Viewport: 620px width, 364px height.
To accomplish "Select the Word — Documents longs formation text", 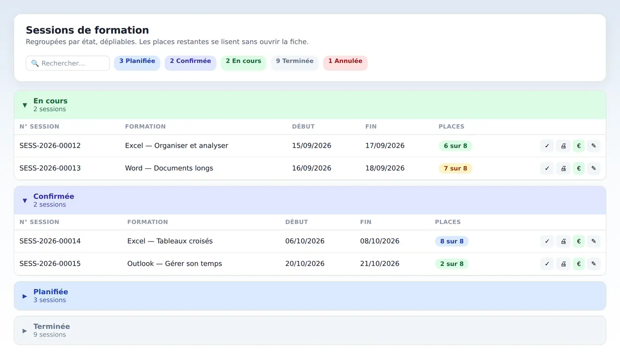I will [x=169, y=169].
